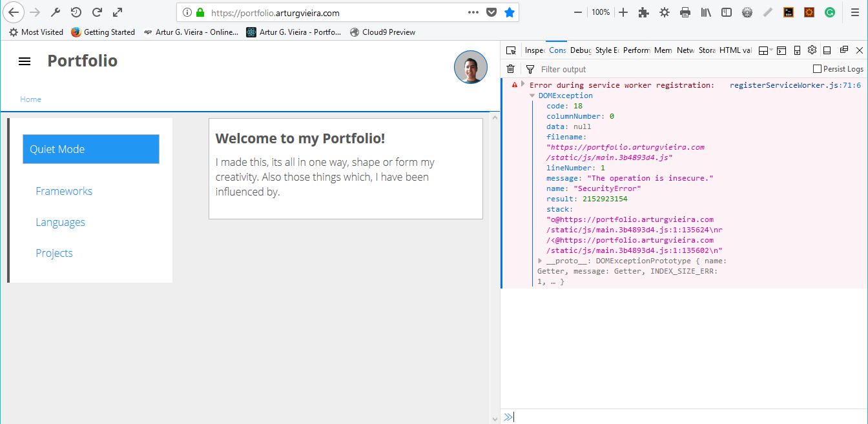Open the Projects link
The width and height of the screenshot is (868, 424).
(x=54, y=253)
